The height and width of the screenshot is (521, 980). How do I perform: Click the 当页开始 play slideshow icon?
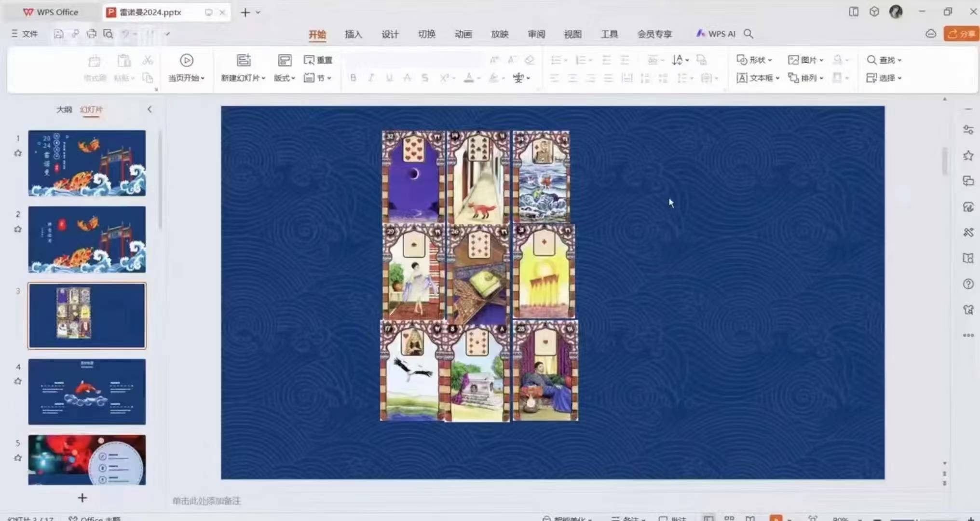pos(187,60)
